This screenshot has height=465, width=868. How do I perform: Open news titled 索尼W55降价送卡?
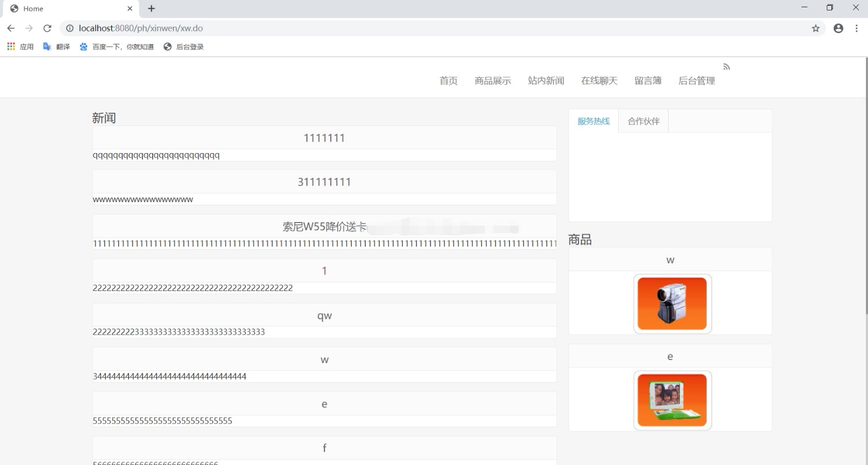click(325, 227)
